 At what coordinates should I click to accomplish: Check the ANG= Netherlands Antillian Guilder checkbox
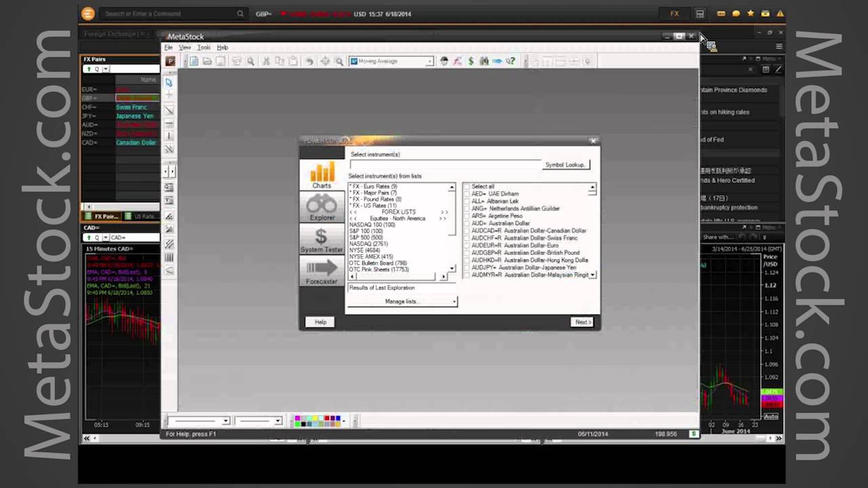pos(467,209)
